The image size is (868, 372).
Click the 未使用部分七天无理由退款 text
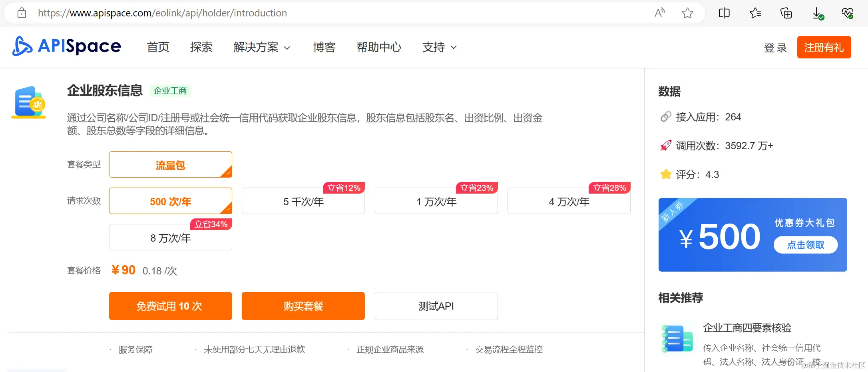[255, 350]
